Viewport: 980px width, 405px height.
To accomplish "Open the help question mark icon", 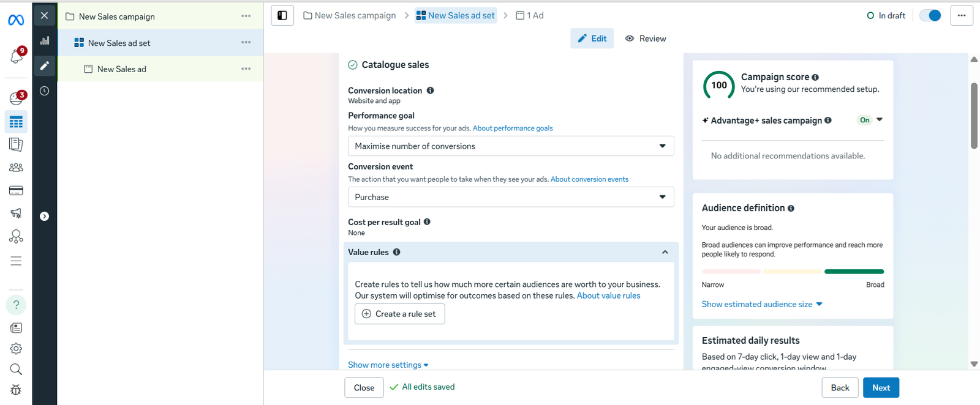I will (16, 305).
